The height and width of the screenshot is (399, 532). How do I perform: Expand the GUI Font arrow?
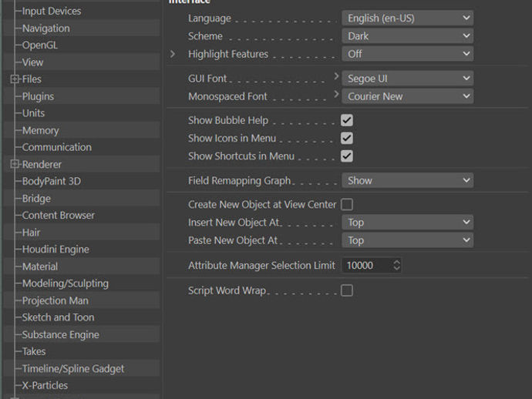coord(336,76)
